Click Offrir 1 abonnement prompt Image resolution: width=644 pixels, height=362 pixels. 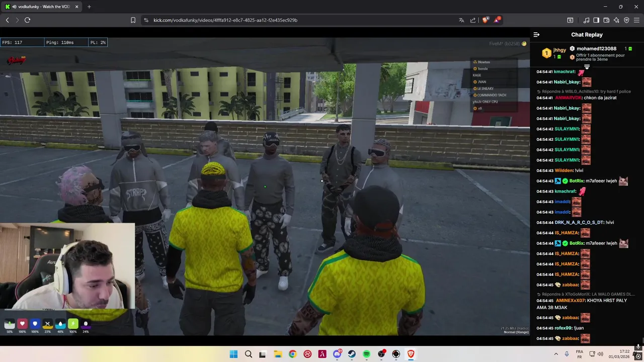point(600,57)
